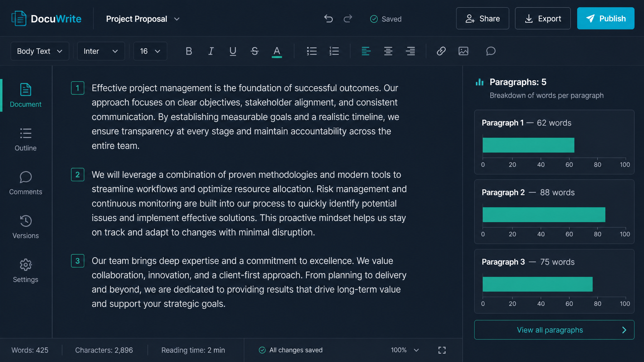Click the Characters: 2,896 status entry
This screenshot has height=362, width=644.
(104, 350)
